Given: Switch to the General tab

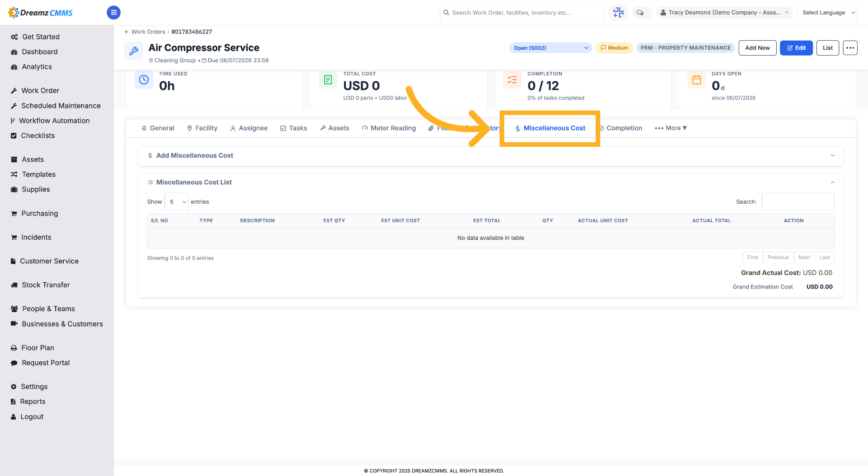Looking at the screenshot, I should [158, 128].
